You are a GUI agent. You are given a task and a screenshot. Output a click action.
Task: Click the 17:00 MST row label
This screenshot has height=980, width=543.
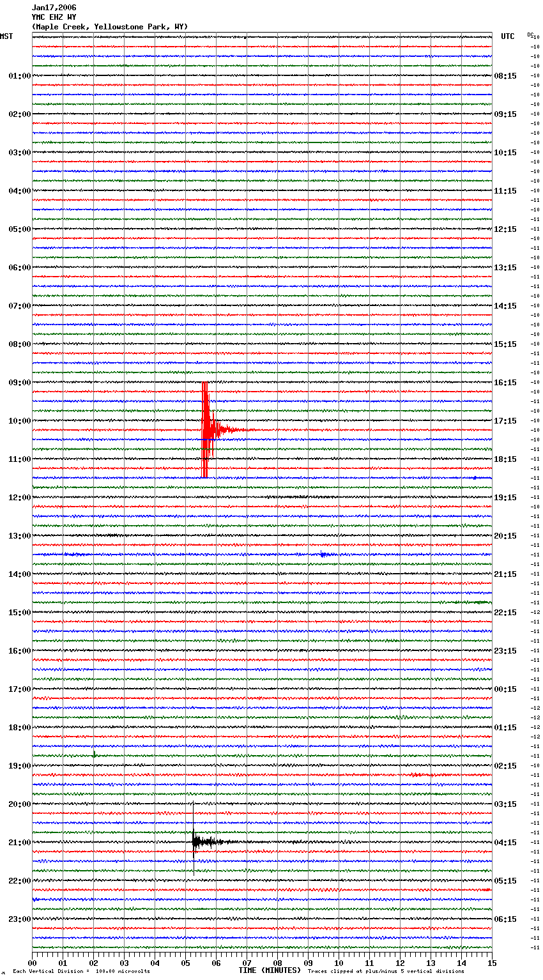19,689
